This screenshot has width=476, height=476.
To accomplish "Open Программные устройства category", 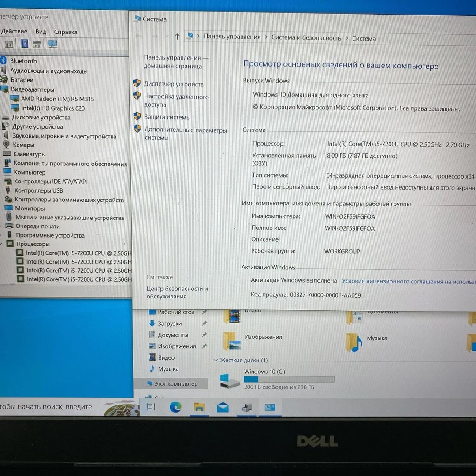I will (50, 235).
